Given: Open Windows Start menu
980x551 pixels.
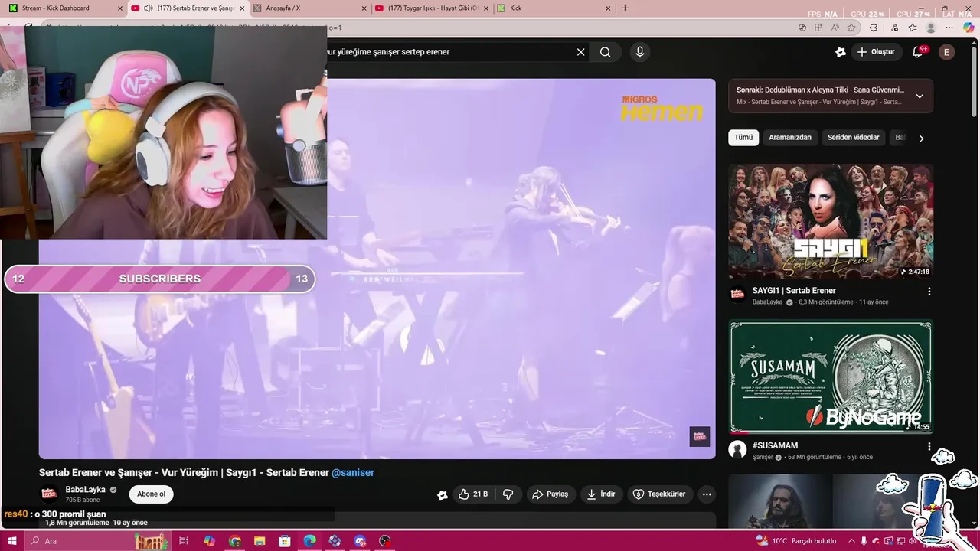Looking at the screenshot, I should click(12, 541).
